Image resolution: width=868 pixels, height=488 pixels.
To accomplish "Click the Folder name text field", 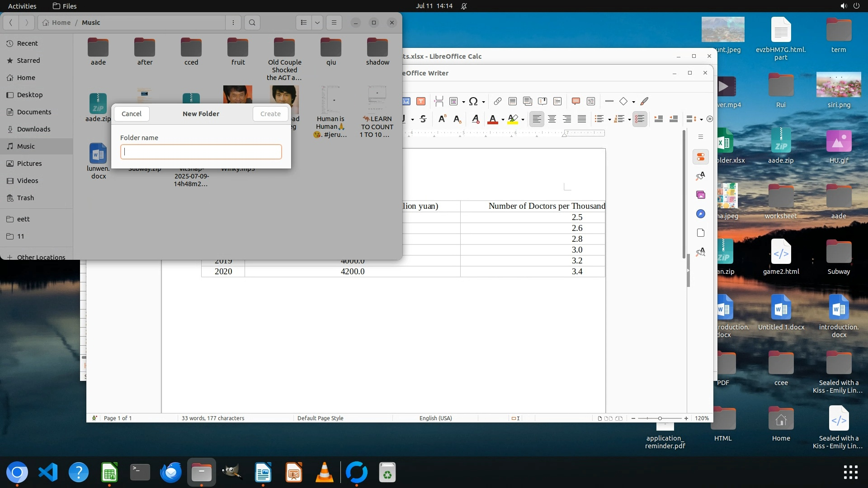I will coord(201,152).
